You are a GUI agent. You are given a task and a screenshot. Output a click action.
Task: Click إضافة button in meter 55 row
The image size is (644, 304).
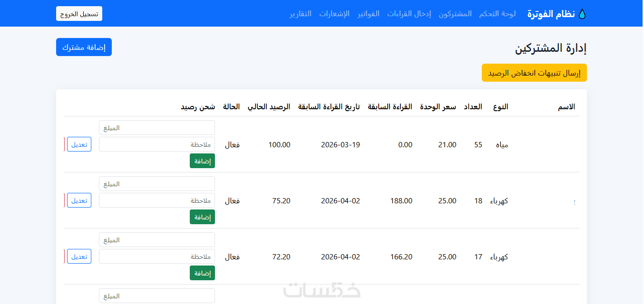202,161
